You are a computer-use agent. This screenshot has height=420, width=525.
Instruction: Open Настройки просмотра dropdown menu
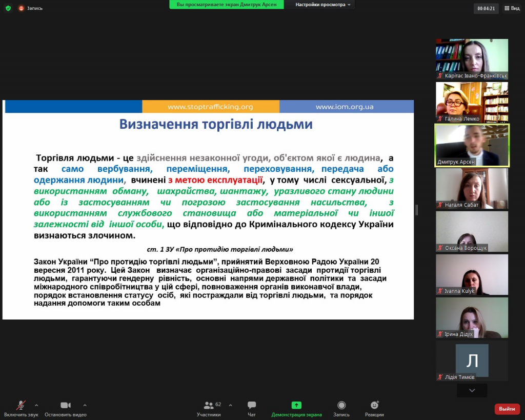pyautogui.click(x=323, y=5)
